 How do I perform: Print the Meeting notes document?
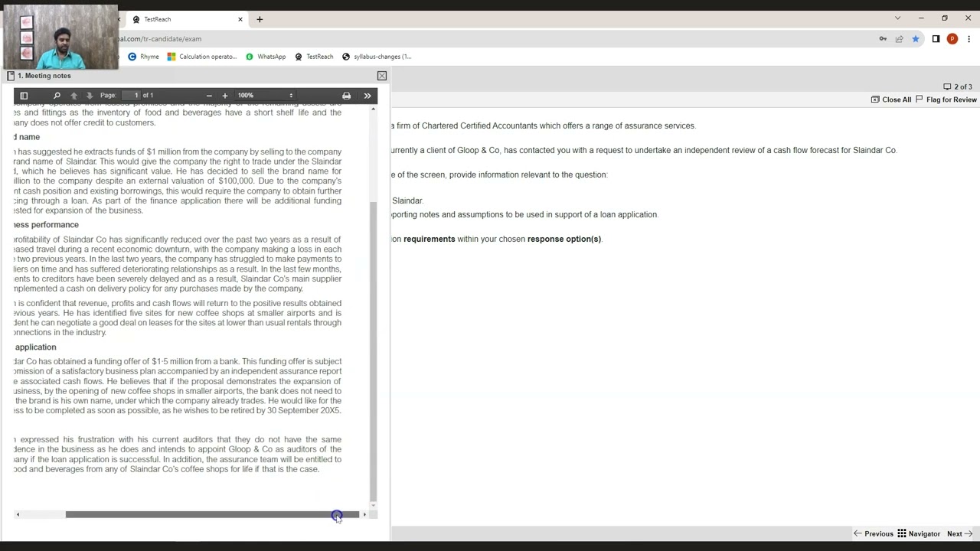[x=346, y=96]
